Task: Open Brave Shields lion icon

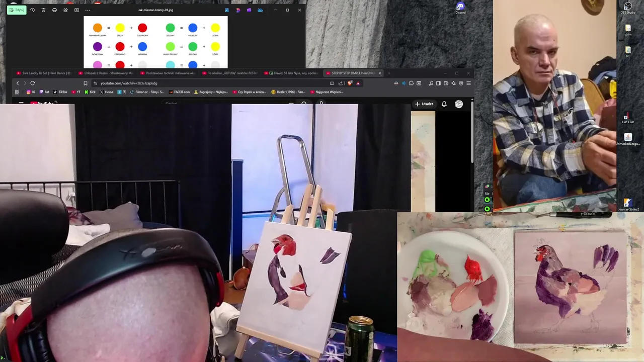Action: (x=350, y=83)
